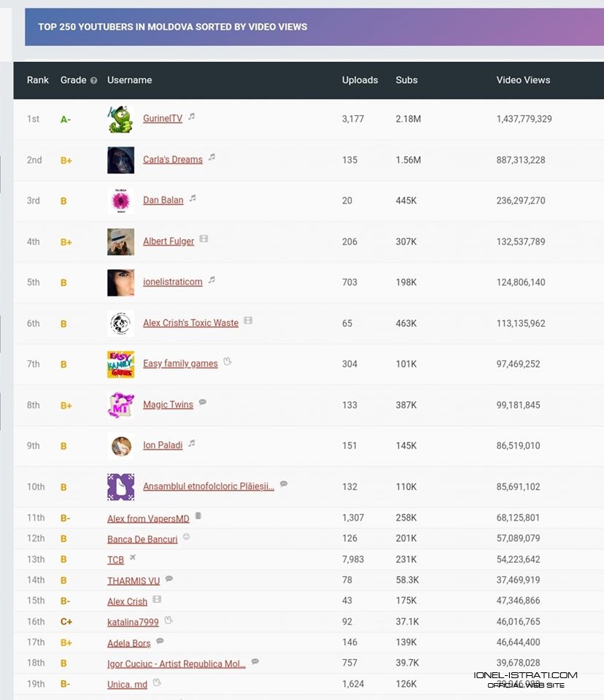604x700 pixels.
Task: Click Dan Balan's pink flower avatar
Action: [120, 201]
